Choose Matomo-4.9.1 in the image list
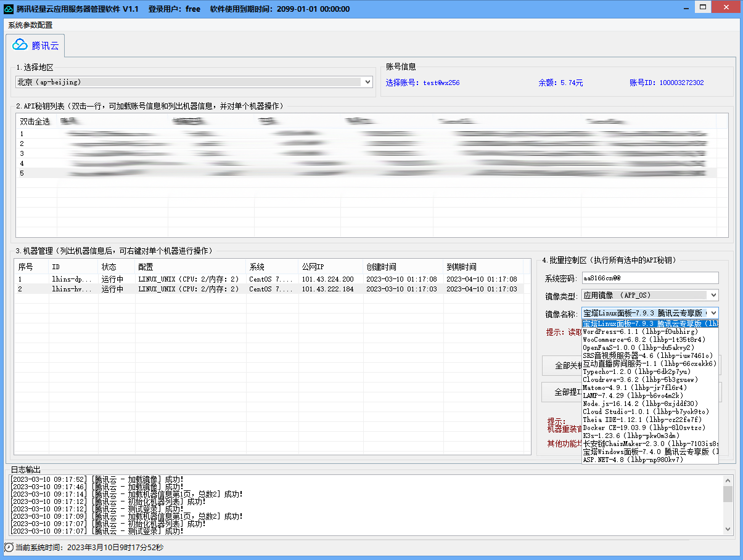The height and width of the screenshot is (560, 743). [650, 388]
